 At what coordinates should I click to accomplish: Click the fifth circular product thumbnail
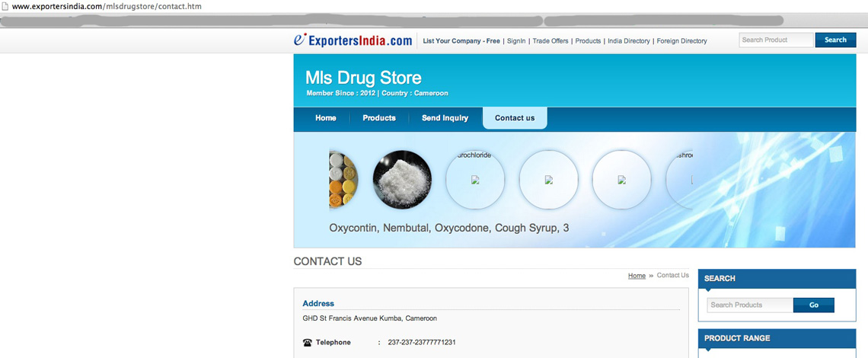click(621, 180)
